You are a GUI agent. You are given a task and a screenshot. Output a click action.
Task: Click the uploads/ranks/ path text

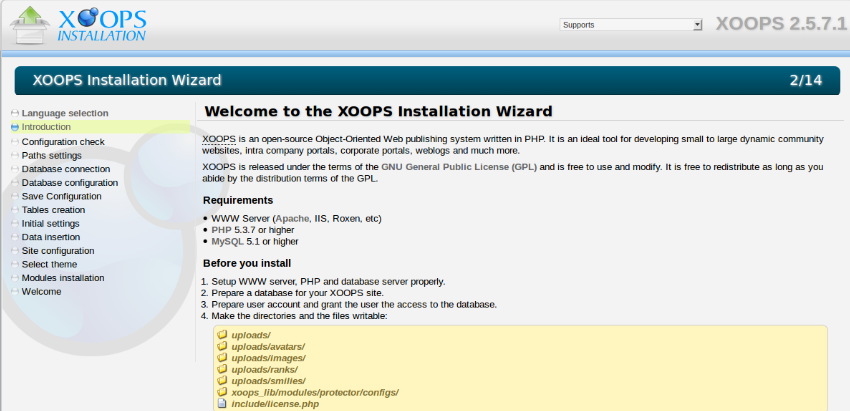pyautogui.click(x=265, y=370)
